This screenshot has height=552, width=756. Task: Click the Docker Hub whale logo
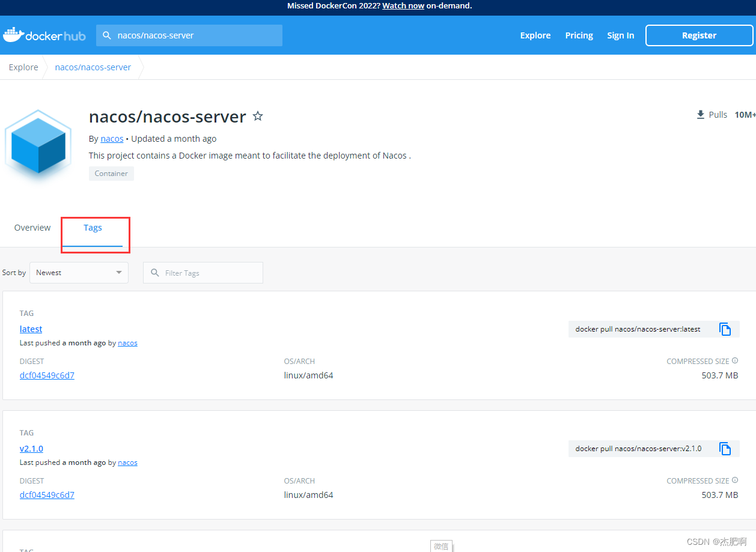point(44,35)
